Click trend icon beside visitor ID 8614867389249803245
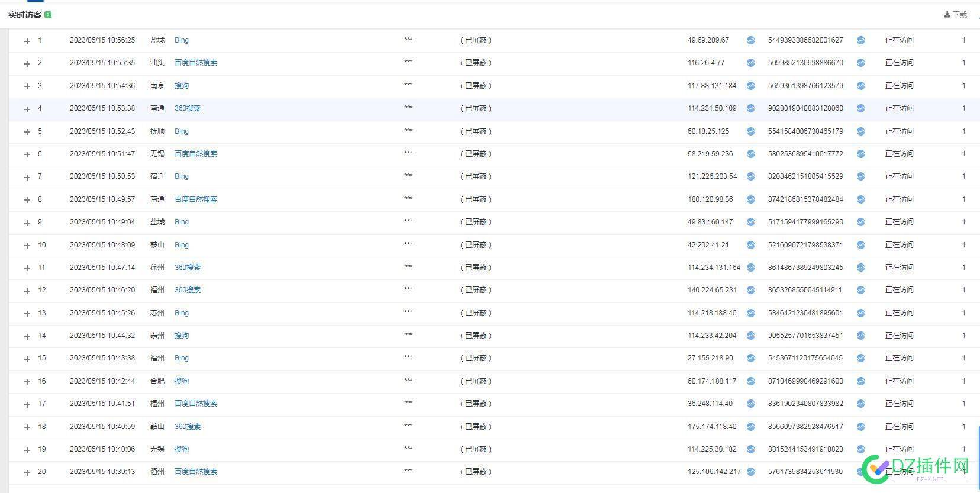The image size is (980, 493). pos(861,268)
